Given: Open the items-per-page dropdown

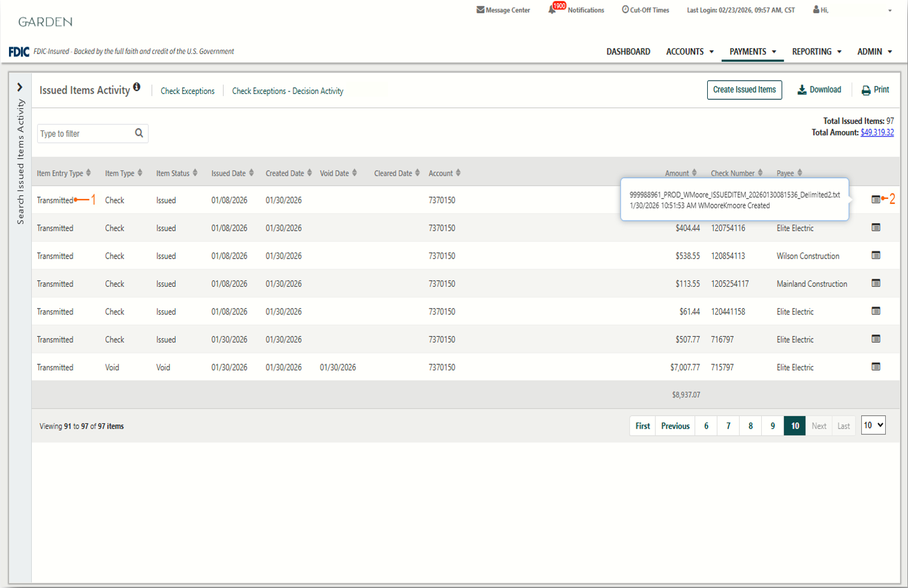Looking at the screenshot, I should 873,425.
